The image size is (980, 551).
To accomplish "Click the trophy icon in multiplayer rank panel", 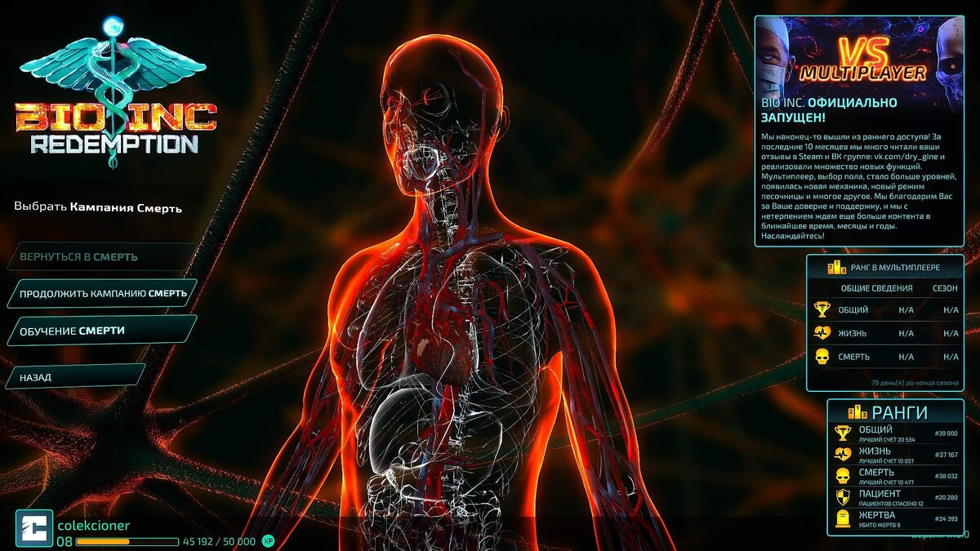I will click(823, 310).
